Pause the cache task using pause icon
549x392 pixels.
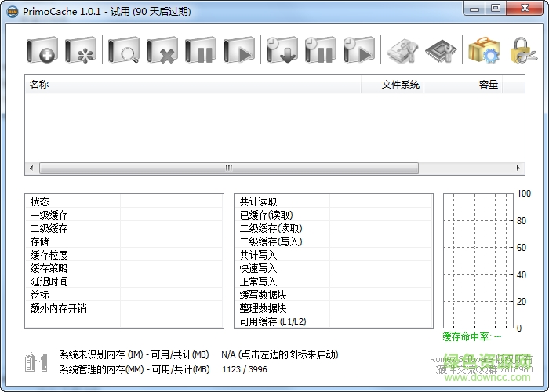(x=201, y=52)
